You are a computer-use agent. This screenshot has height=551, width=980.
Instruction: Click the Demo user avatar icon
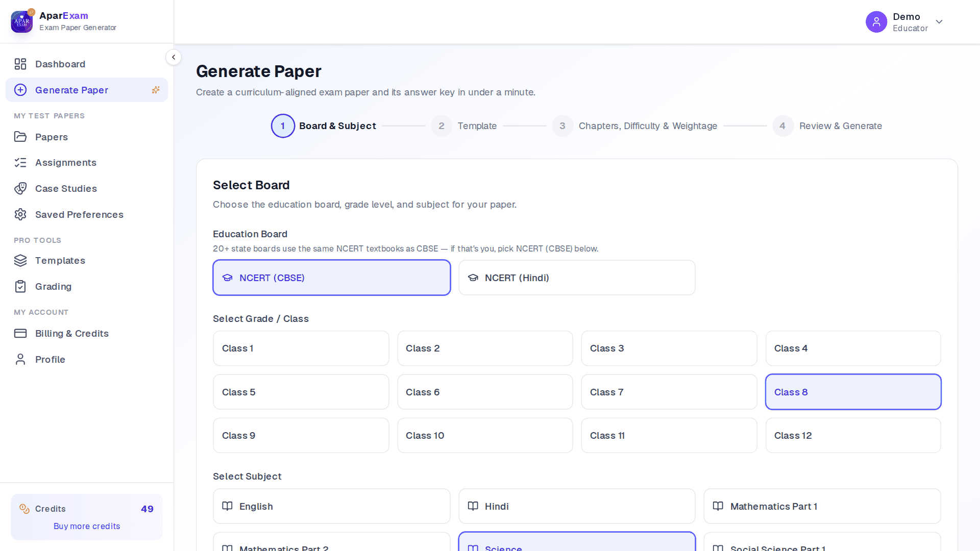click(x=876, y=22)
